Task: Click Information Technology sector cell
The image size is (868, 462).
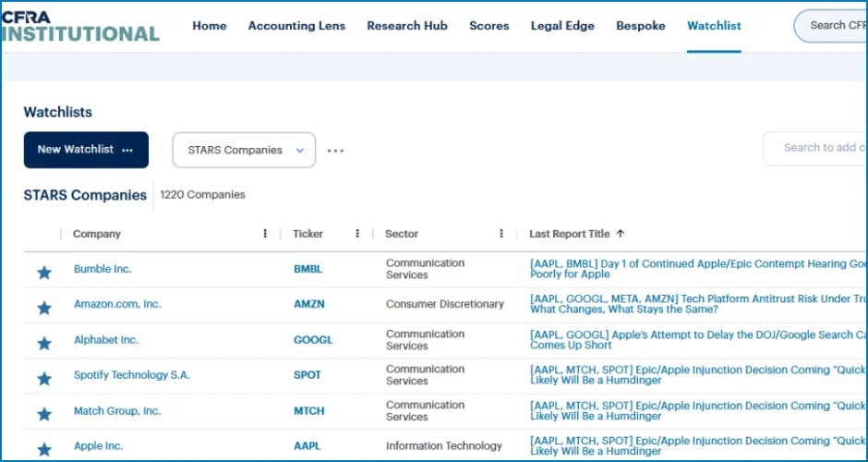Action: pos(444,446)
